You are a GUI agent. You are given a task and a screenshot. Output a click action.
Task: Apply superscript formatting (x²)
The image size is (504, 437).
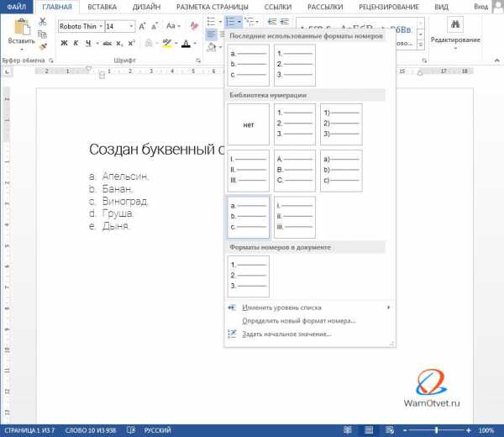click(x=132, y=43)
